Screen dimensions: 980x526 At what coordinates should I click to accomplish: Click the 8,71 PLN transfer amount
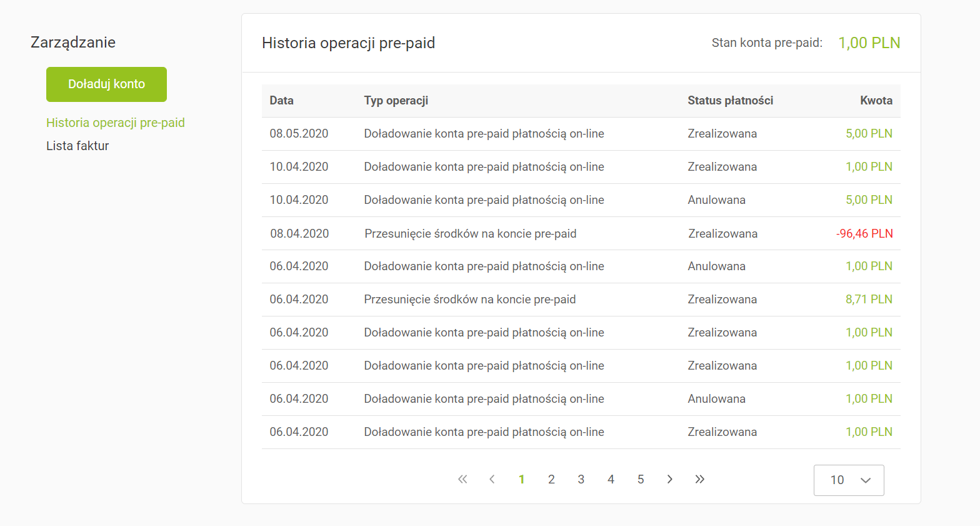[x=869, y=300]
